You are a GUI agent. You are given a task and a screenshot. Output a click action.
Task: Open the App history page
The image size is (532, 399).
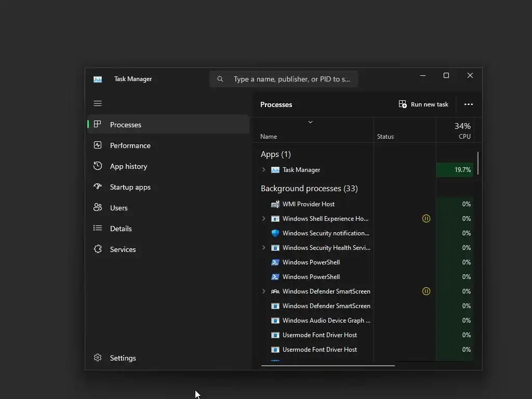(169, 166)
